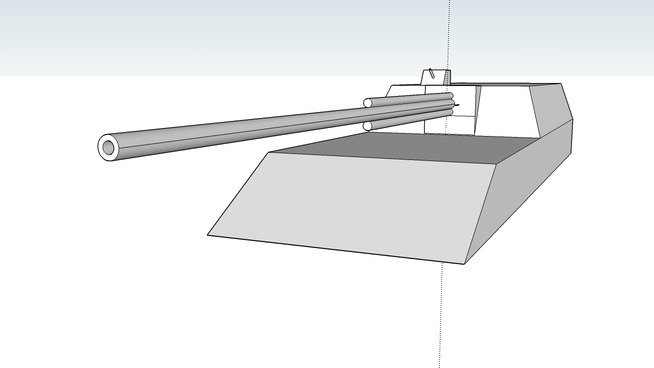Click the empty white ground area
This screenshot has height=368, width=654.
tap(125, 292)
